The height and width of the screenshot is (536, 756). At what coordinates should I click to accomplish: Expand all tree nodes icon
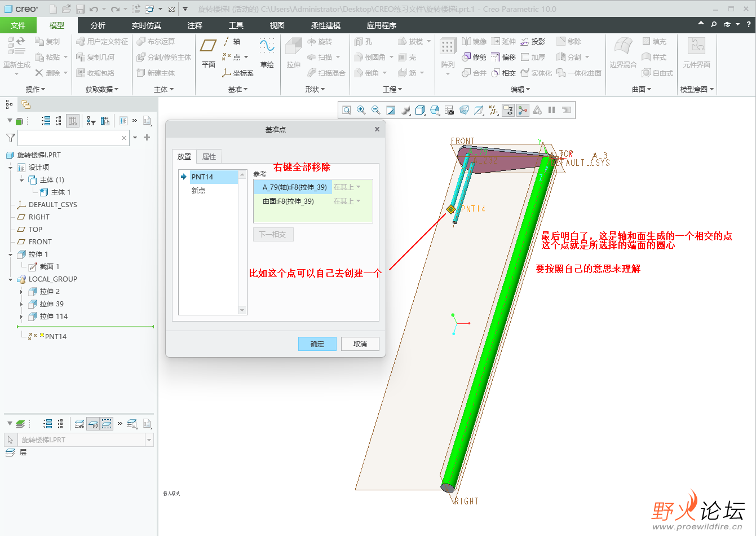pos(46,121)
